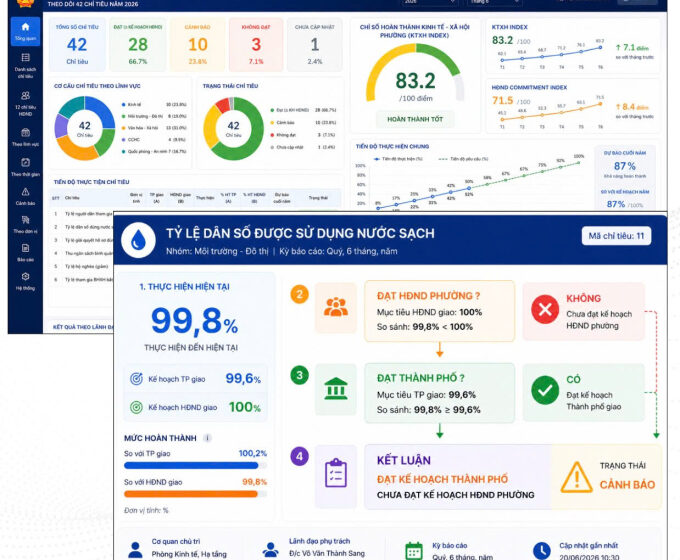Click the water drop indicator icon
Viewport: 680px width, 560px height.
click(138, 241)
